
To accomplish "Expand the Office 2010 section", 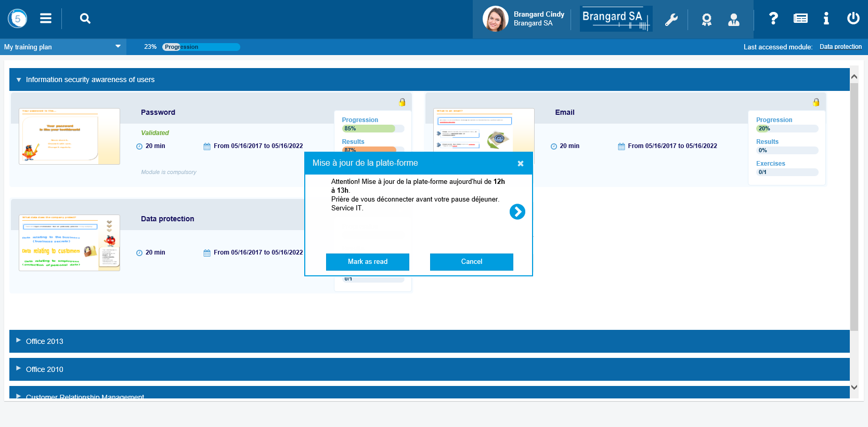I will coord(45,369).
